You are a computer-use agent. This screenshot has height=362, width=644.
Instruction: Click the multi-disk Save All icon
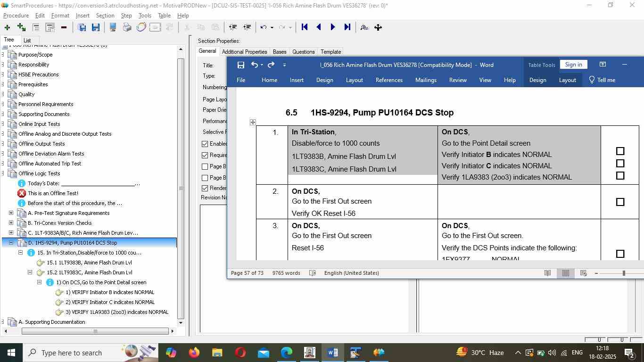click(x=82, y=27)
